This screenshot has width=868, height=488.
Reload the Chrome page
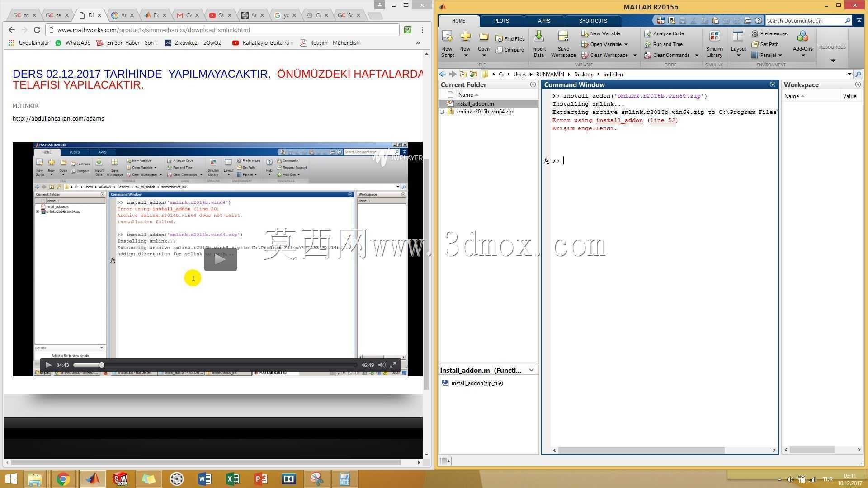point(37,30)
